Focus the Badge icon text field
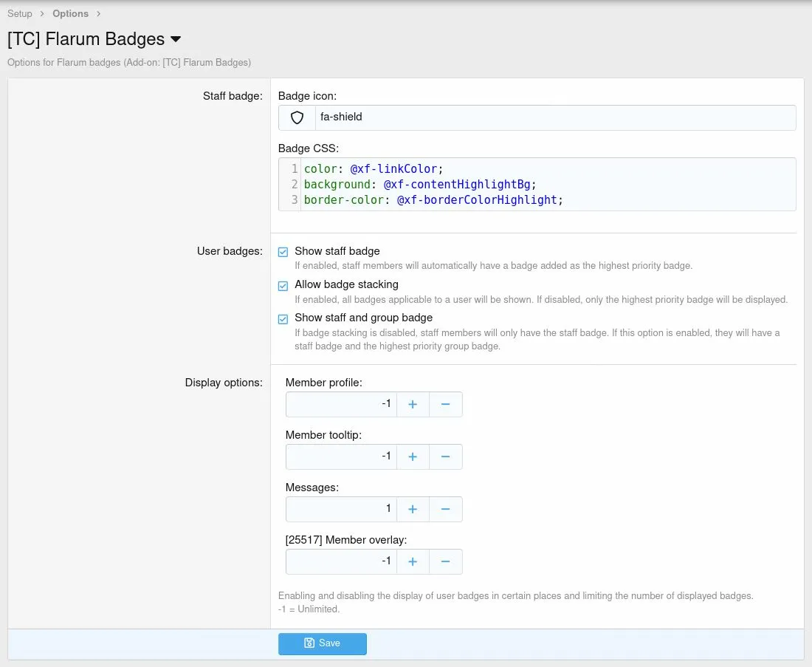812x667 pixels. point(554,117)
